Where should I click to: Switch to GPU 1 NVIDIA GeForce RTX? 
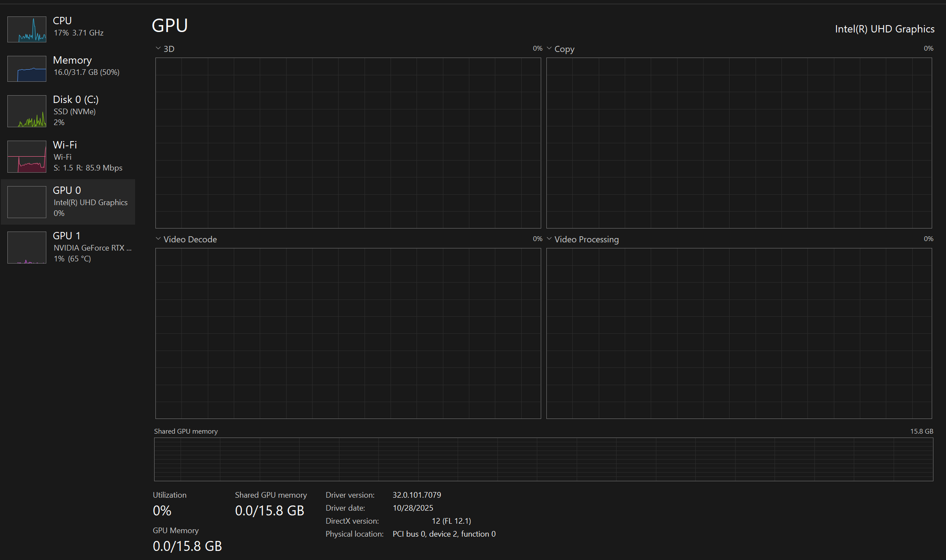click(92, 248)
